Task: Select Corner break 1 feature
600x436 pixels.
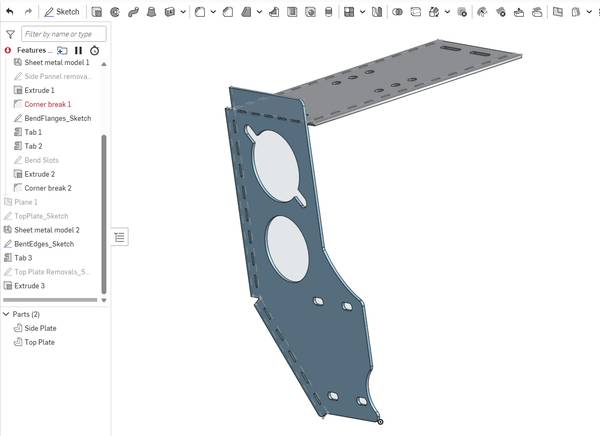Action: pos(47,104)
